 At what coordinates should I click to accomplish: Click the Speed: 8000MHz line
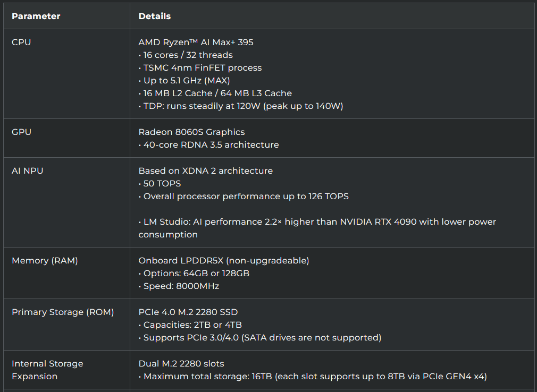[179, 286]
